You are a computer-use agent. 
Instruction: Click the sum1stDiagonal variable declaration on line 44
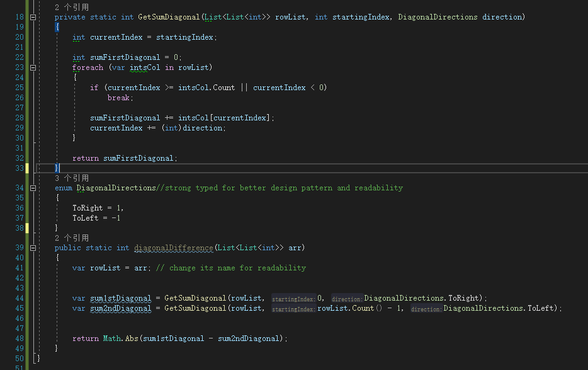coord(121,298)
